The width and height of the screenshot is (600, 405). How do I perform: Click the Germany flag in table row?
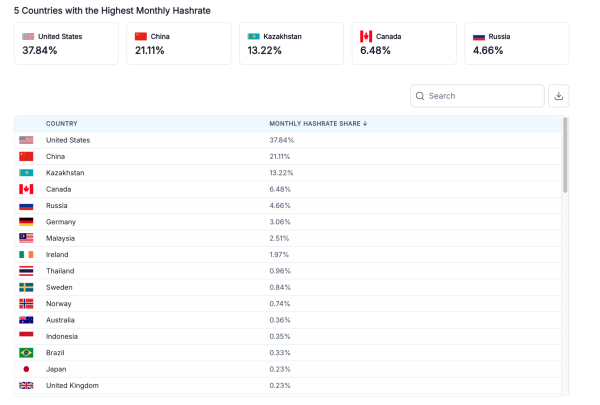pos(26,222)
